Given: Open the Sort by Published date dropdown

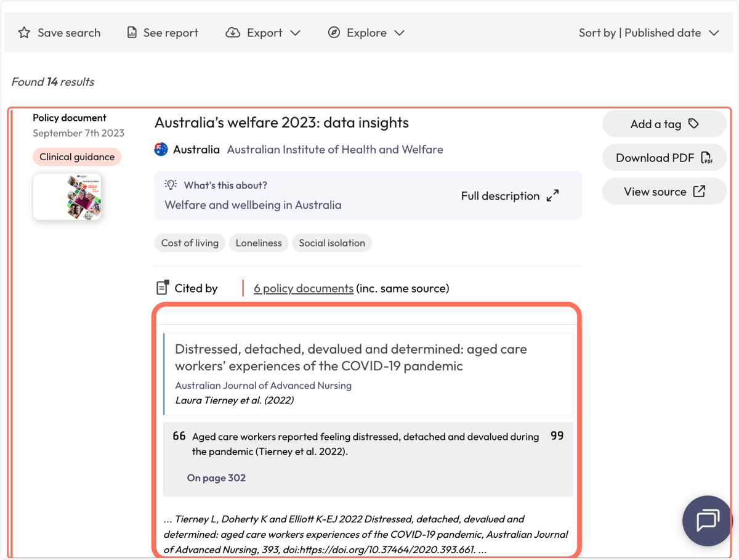Looking at the screenshot, I should tap(648, 33).
